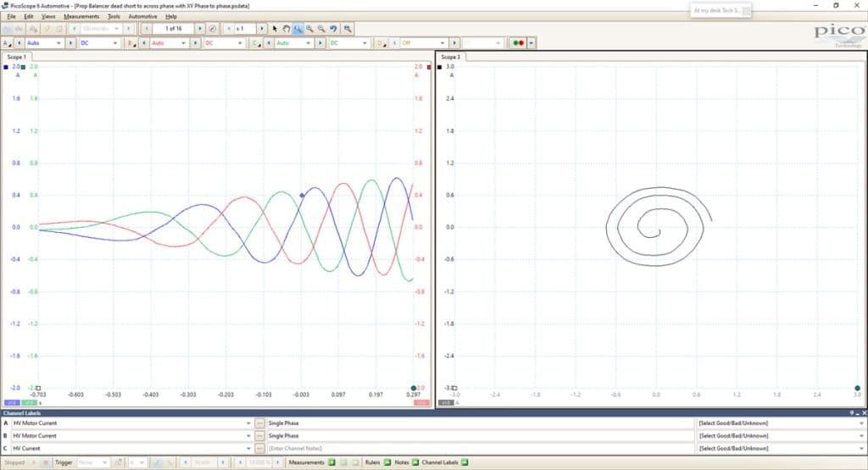Close the Channel Labels panel
The width and height of the screenshot is (868, 470).
[x=864, y=413]
